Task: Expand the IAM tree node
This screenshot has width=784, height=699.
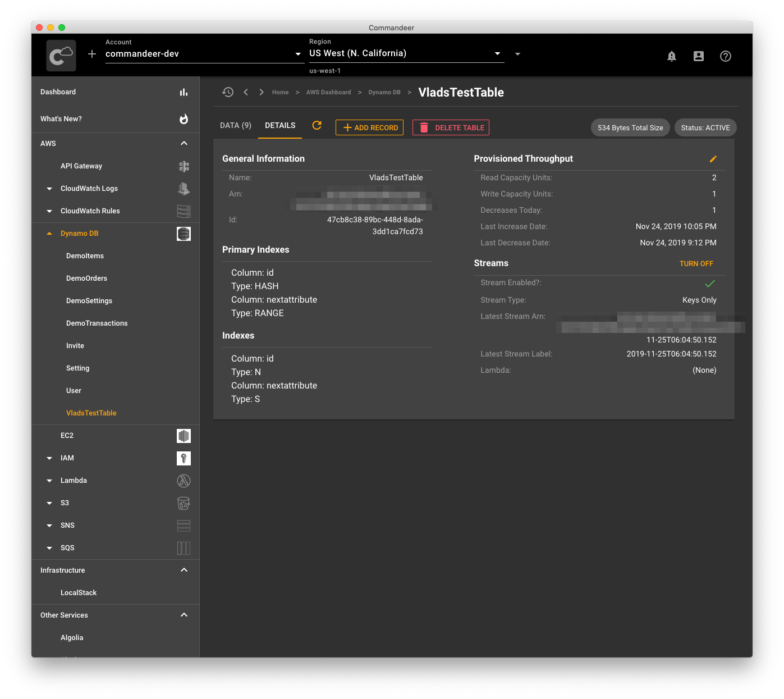Action: [x=49, y=458]
